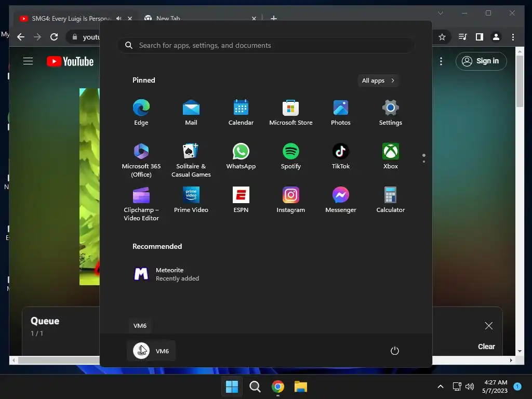Open the Calendar app
The width and height of the screenshot is (532, 399).
click(x=241, y=113)
